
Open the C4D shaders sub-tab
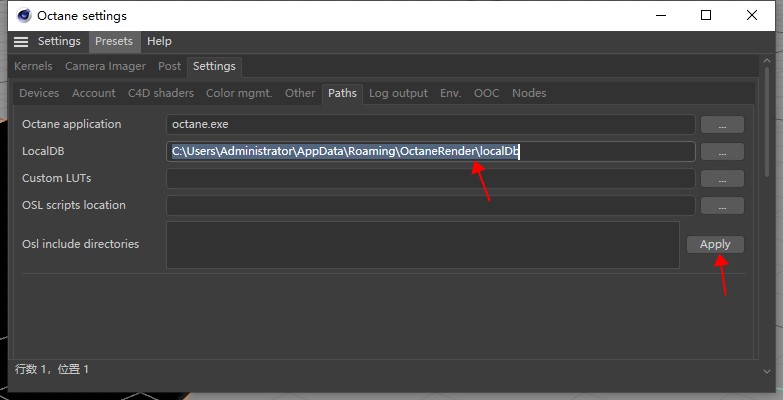[x=161, y=93]
